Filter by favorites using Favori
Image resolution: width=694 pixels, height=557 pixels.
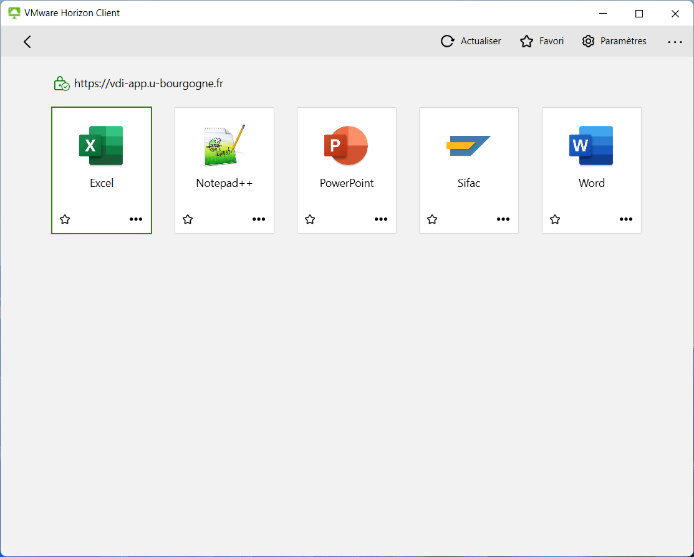[542, 41]
